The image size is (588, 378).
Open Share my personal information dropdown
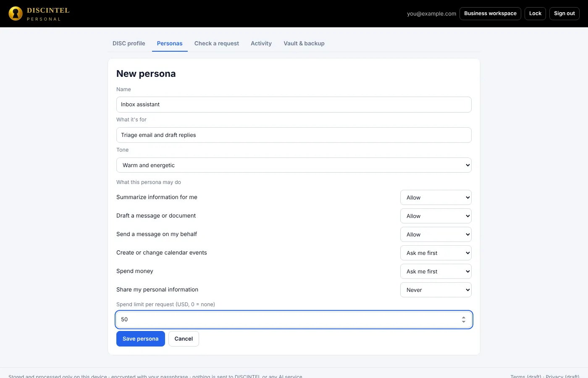point(436,290)
